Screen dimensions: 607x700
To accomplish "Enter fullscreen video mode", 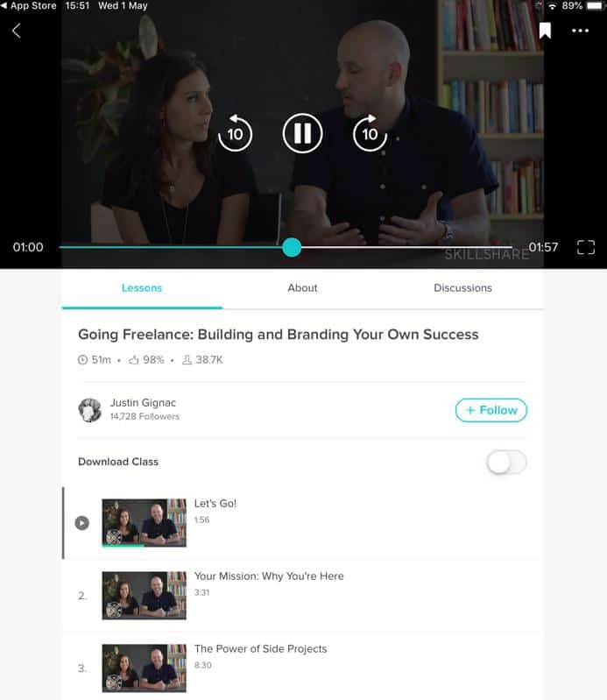I will point(586,247).
